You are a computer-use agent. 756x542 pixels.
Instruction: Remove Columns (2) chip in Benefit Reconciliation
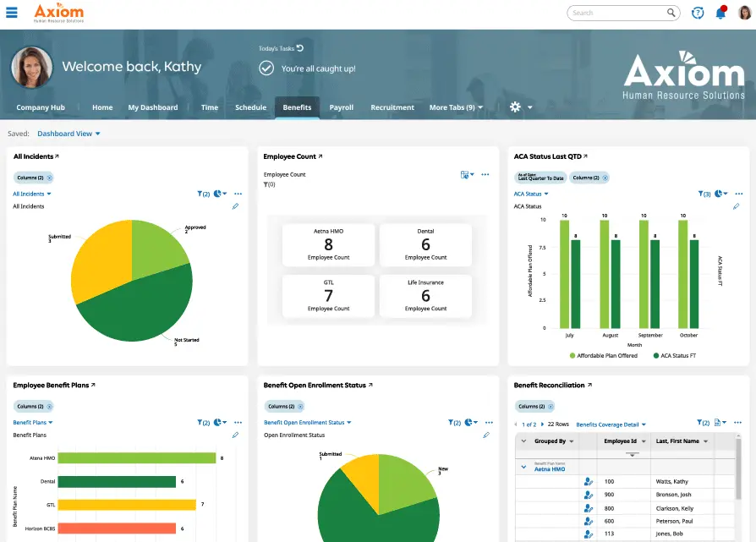tap(551, 407)
